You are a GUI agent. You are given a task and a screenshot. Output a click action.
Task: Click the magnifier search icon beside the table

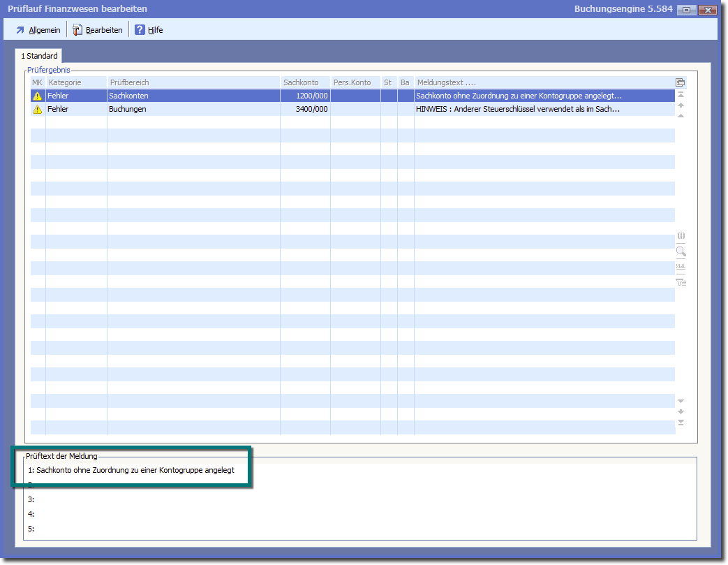coord(681,251)
